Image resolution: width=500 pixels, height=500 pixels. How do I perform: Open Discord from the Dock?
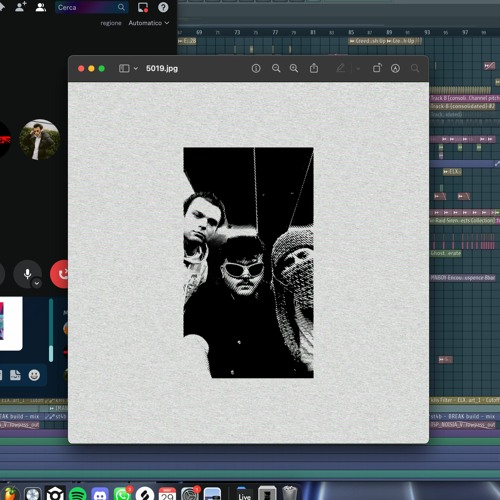pyautogui.click(x=100, y=494)
